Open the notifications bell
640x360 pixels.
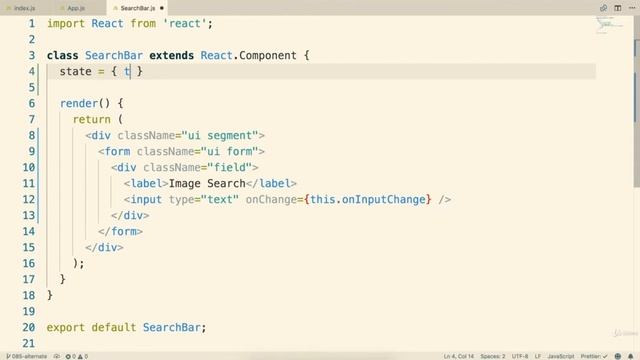pyautogui.click(x=631, y=356)
